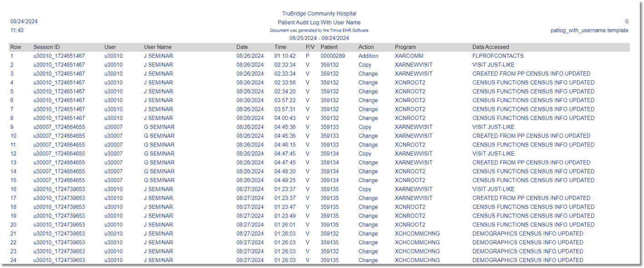Click user u30007 in row 9

(x=113, y=127)
